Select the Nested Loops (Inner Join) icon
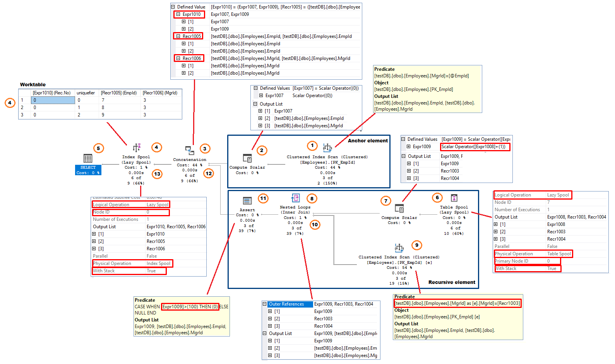Viewport: 615px width, 364px height. click(x=295, y=198)
